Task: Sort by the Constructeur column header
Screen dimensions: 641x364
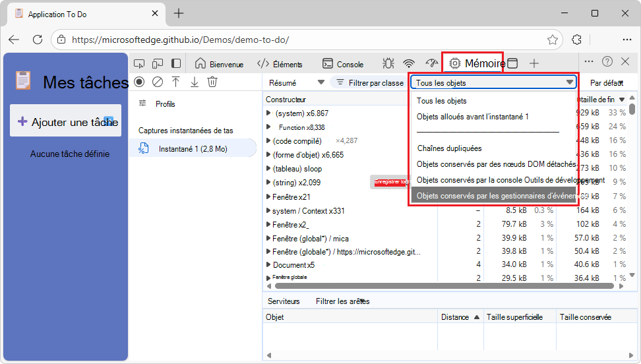Action: [286, 100]
